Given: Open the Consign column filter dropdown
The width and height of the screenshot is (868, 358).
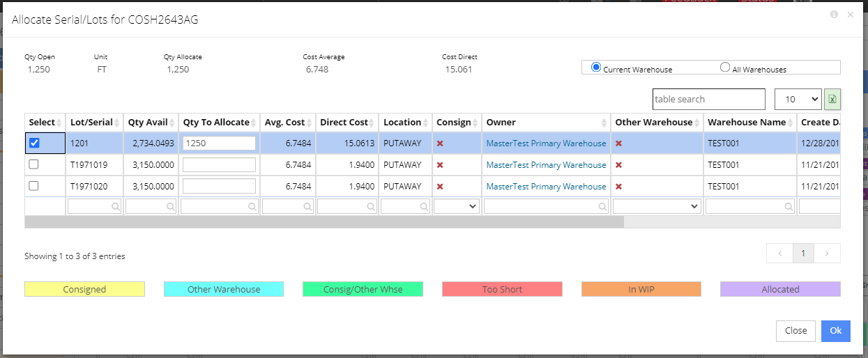Looking at the screenshot, I should click(x=457, y=206).
